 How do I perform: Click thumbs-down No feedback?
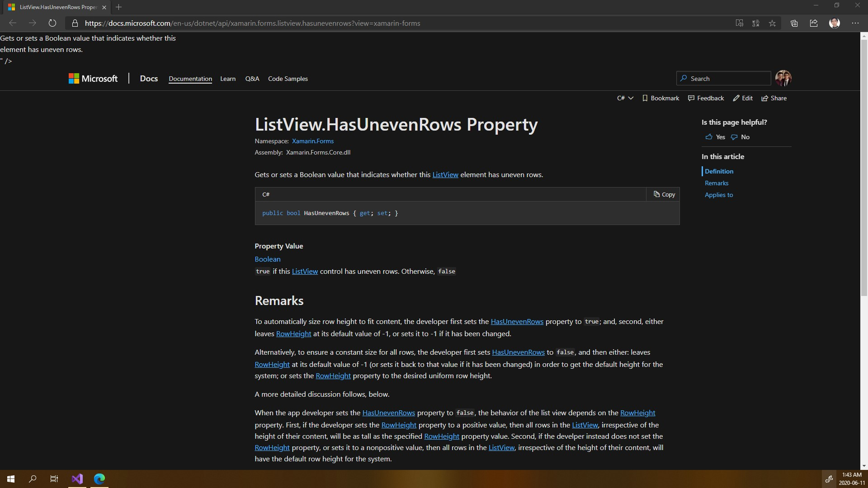pos(740,137)
